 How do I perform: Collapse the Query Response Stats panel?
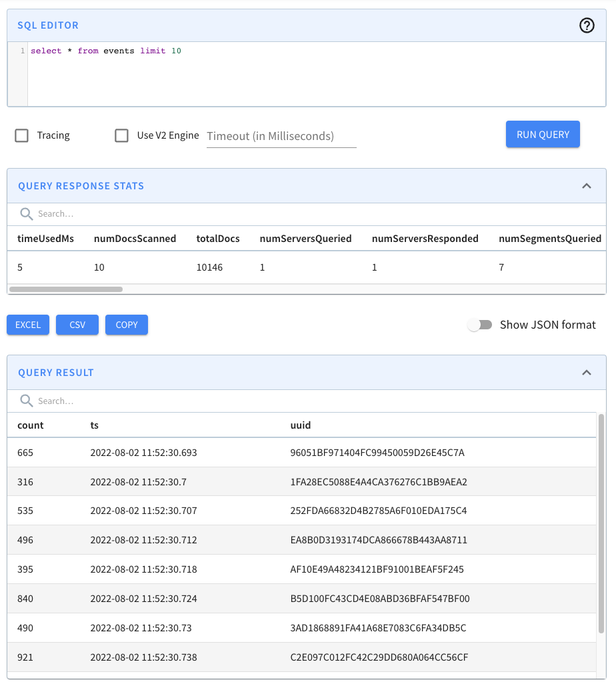(587, 186)
